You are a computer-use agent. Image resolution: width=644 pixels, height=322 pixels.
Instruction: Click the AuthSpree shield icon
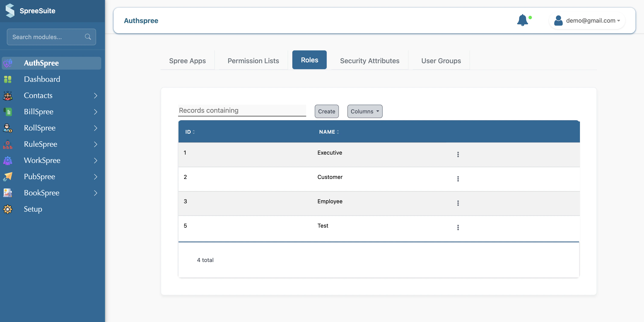pyautogui.click(x=8, y=63)
